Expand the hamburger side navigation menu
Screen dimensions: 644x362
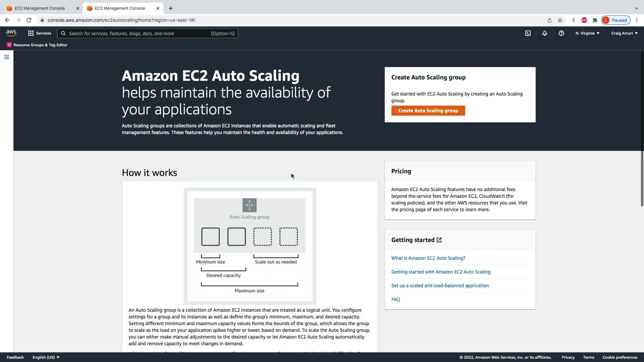[x=7, y=57]
